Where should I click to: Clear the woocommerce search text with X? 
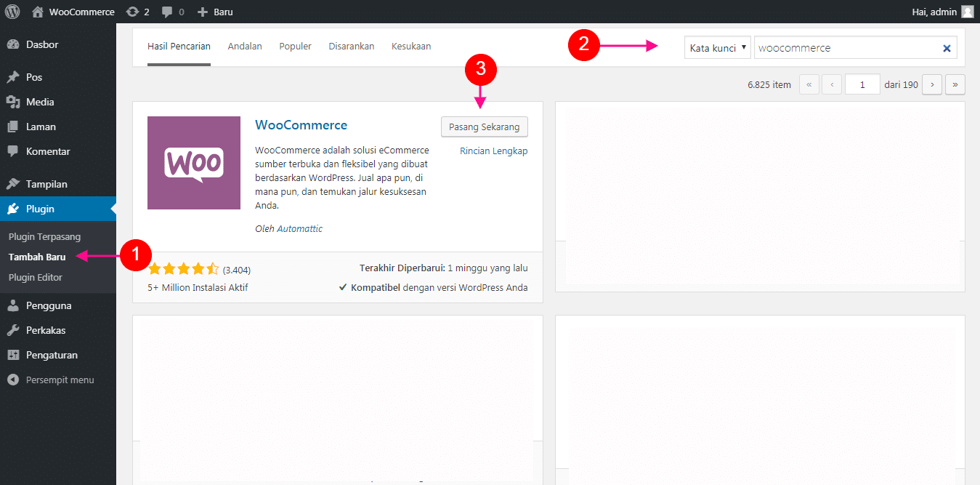[x=947, y=48]
